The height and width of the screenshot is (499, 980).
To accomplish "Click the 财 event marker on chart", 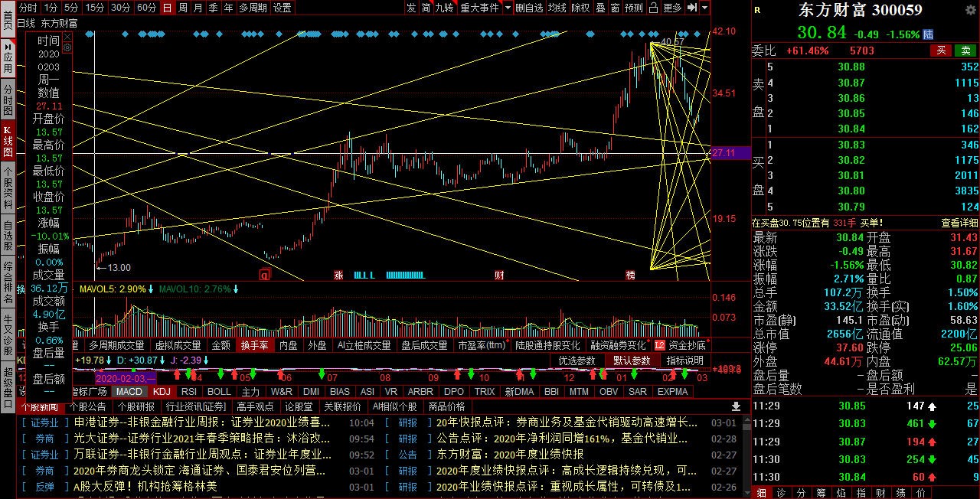I will pos(499,274).
